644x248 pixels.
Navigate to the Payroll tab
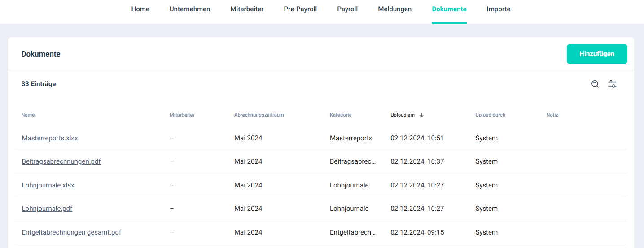(347, 9)
